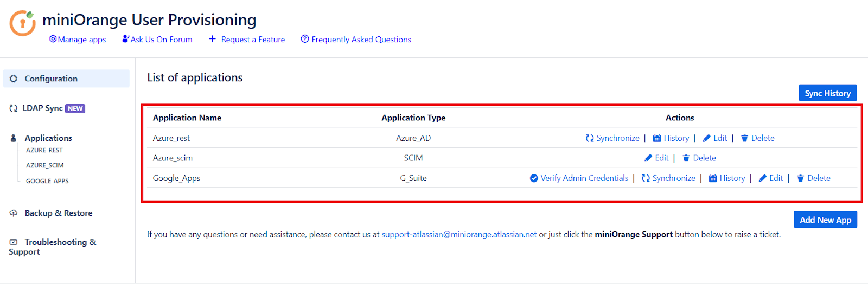Screen dimensions: 868x285
Task: Click the G_Suite application type cell
Action: pyautogui.click(x=413, y=178)
